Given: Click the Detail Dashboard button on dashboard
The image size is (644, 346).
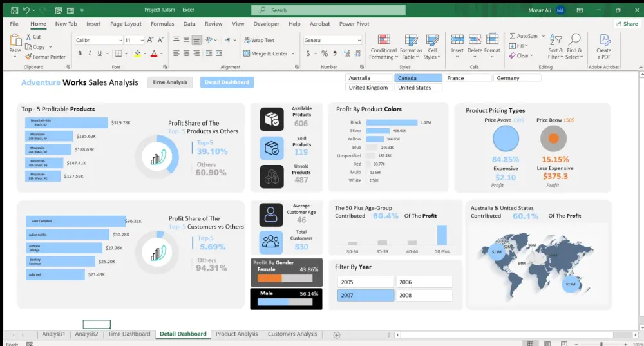Looking at the screenshot, I should click(227, 82).
